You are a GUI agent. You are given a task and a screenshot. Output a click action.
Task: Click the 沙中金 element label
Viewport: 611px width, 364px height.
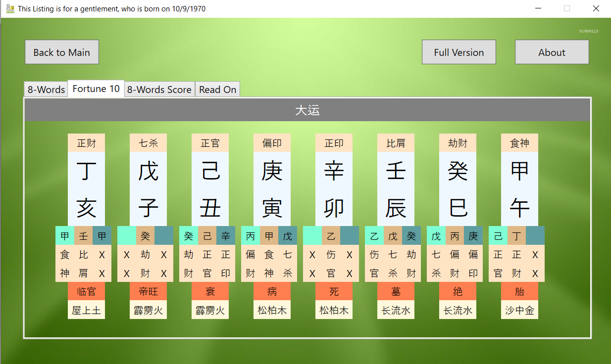(519, 310)
